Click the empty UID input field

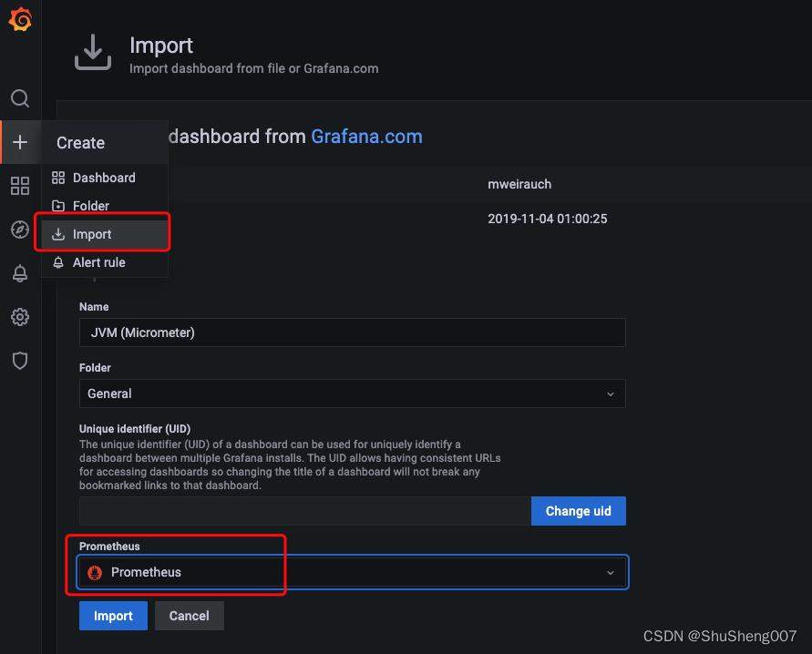click(x=305, y=511)
